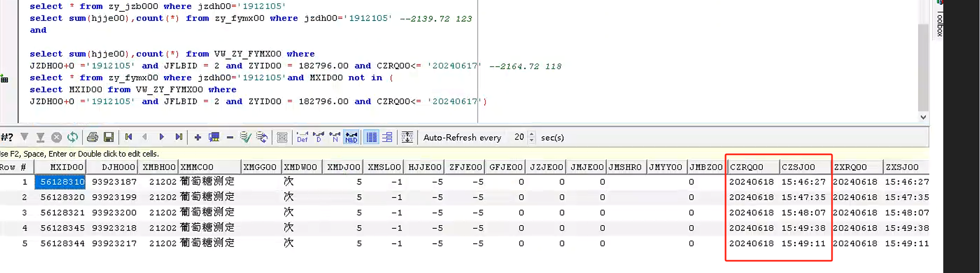Click the MXID00 column header
Screen dimensions: 980x273
(x=60, y=167)
